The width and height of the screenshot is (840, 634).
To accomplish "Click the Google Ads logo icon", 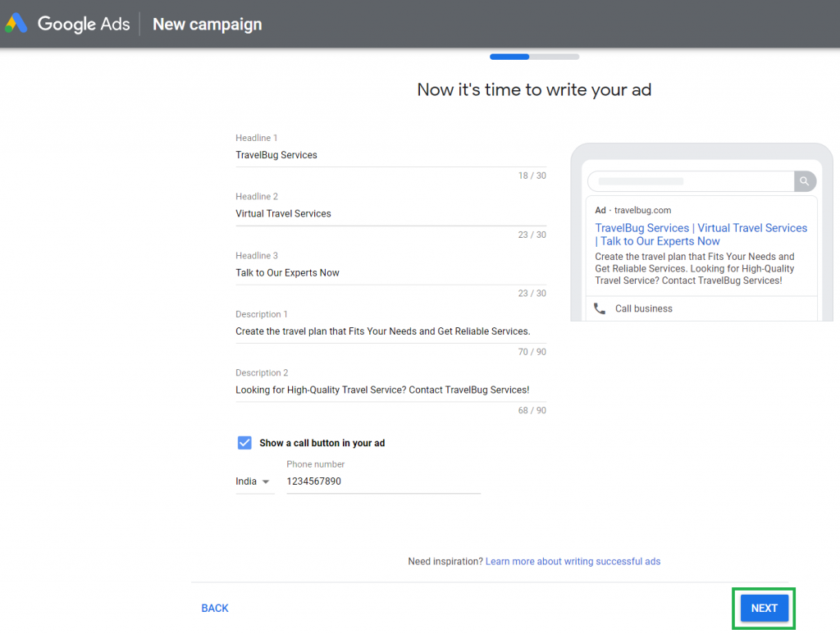I will click(16, 24).
